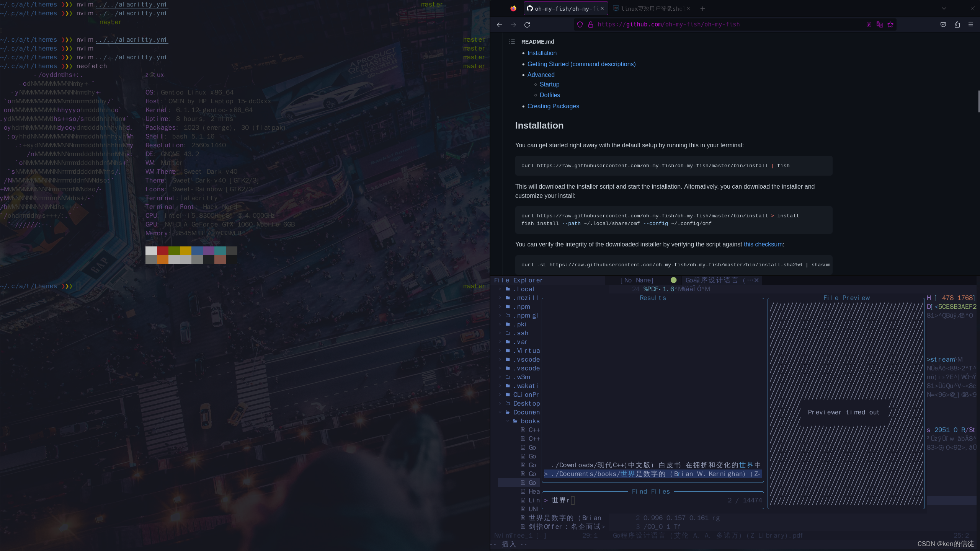
Task: Click the red neofetch color block
Action: [x=163, y=251]
